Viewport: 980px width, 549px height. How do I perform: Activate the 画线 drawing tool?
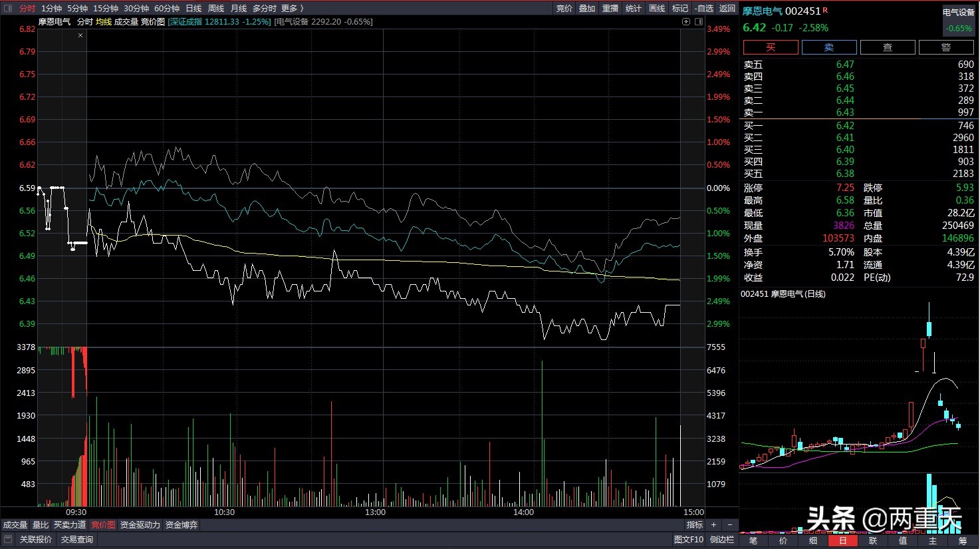657,8
